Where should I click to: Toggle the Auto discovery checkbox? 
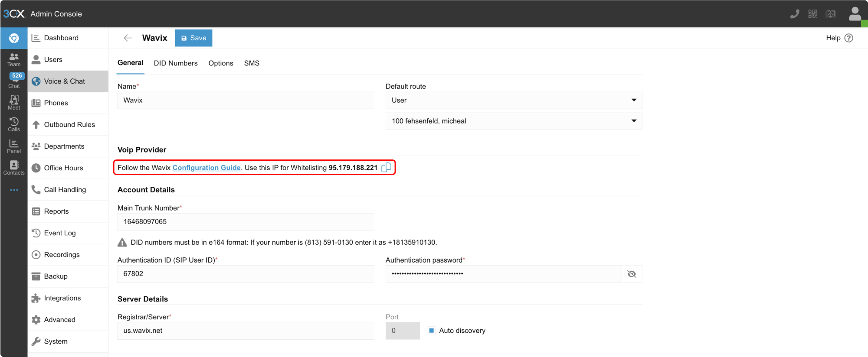(431, 331)
